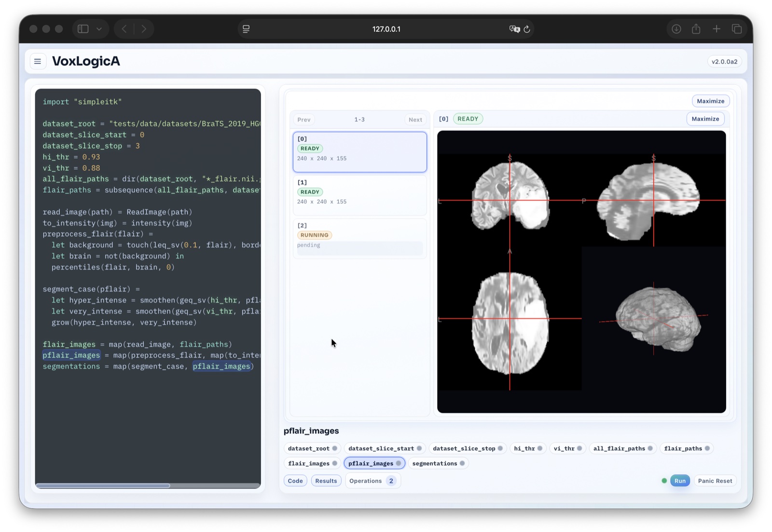This screenshot has height=532, width=772.
Task: Select the vi_thr variable chip
Action: click(x=568, y=449)
